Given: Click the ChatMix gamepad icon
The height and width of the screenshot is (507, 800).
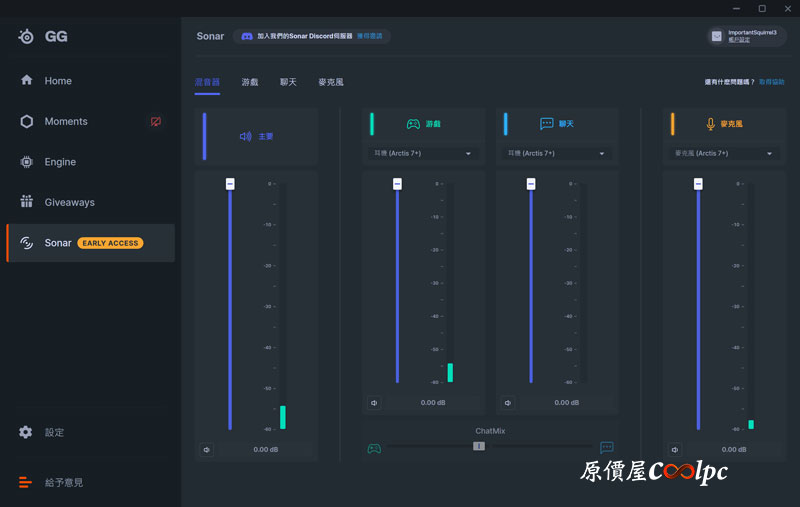Looking at the screenshot, I should click(x=374, y=448).
